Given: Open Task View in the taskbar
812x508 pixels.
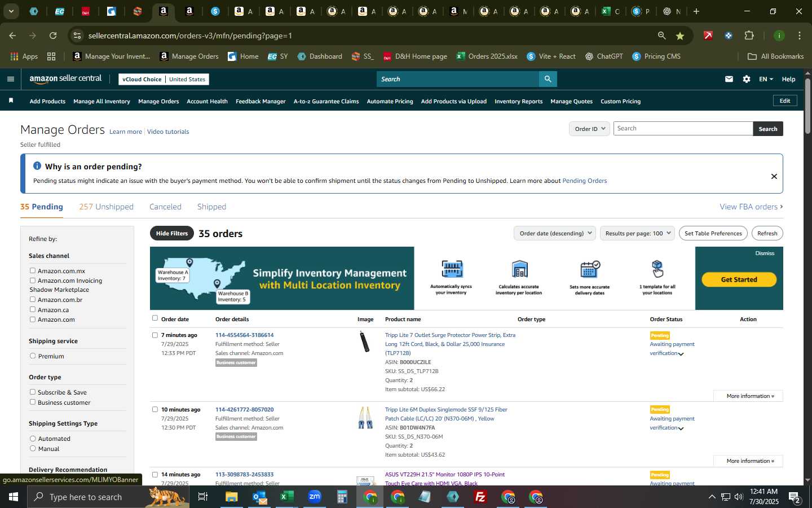Looking at the screenshot, I should 203,497.
